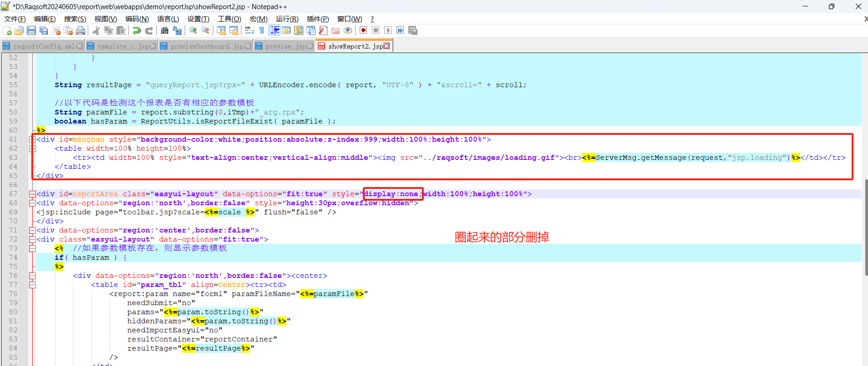The image size is (868, 366).
Task: Toggle synchronized vertical scrolling
Action: (x=221, y=30)
